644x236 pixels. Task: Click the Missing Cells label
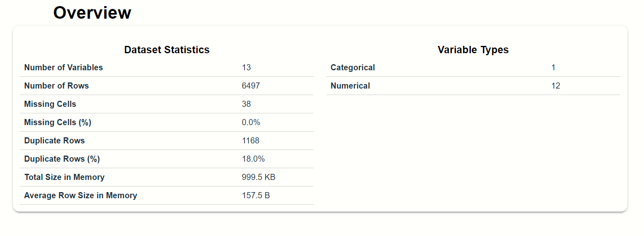(50, 104)
